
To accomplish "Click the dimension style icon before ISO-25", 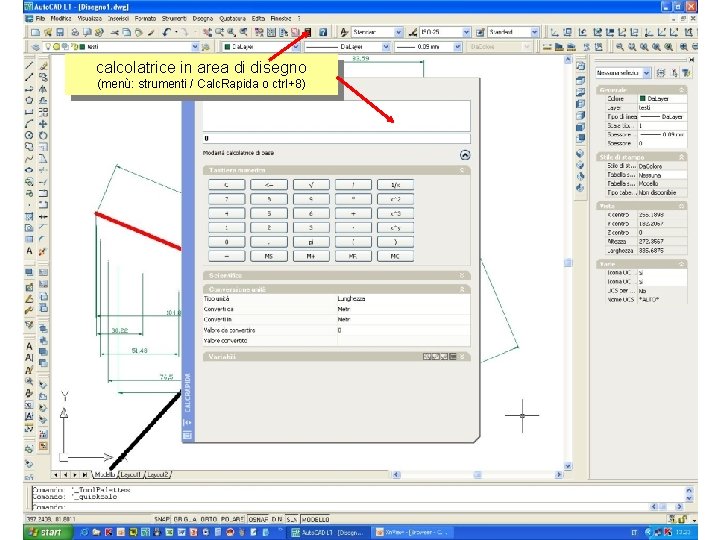I will (x=412, y=32).
